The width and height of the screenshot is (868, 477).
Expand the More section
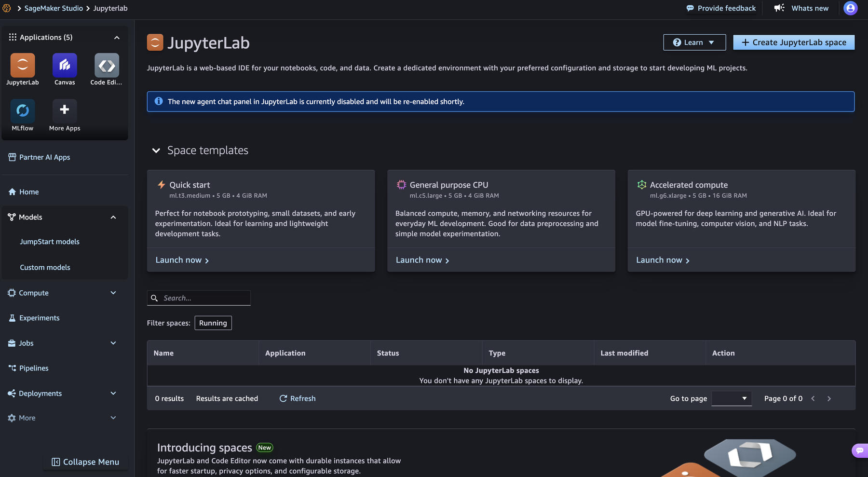tap(113, 418)
